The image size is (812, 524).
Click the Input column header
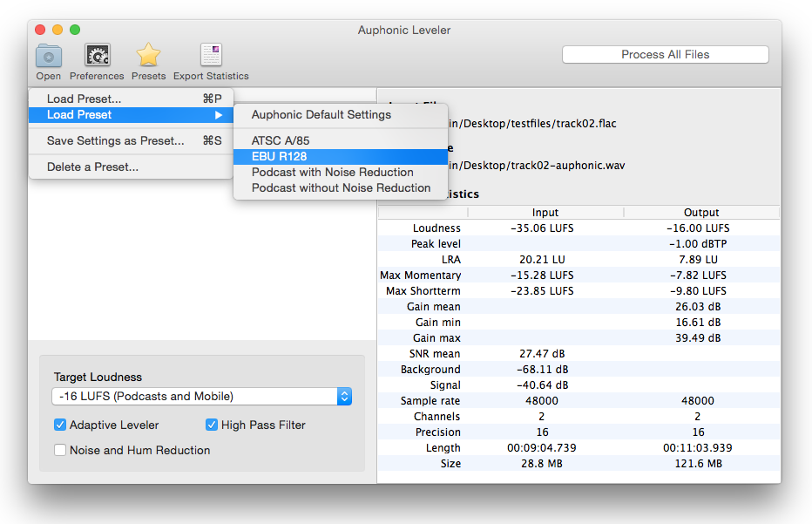pyautogui.click(x=545, y=213)
